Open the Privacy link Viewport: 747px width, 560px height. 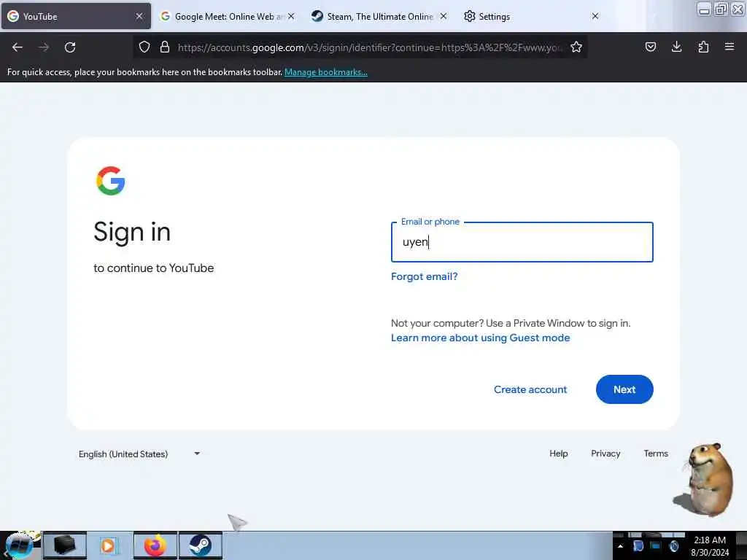(x=605, y=454)
